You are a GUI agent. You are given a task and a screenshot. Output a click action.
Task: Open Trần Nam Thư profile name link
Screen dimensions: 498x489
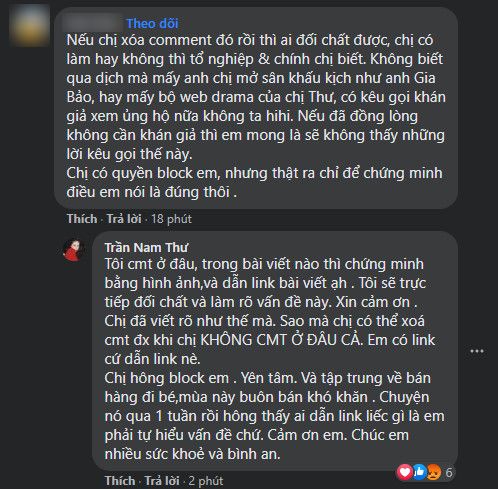click(146, 248)
